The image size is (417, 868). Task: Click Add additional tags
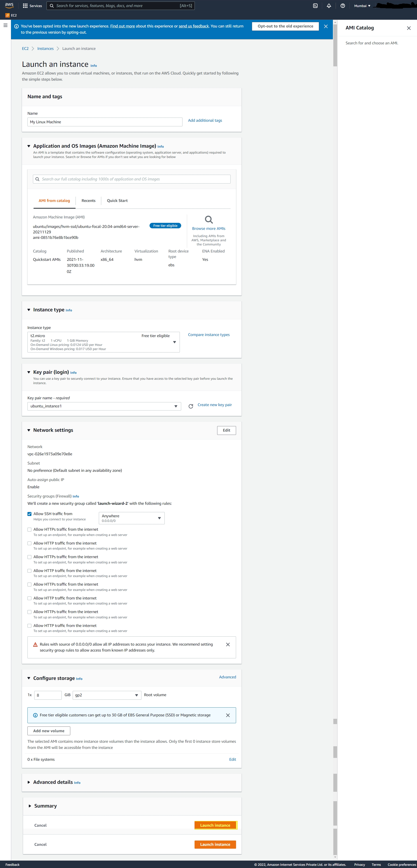click(205, 121)
